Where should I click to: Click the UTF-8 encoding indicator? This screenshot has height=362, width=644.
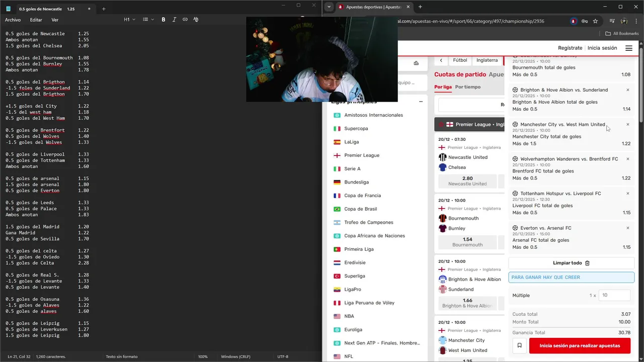283,356
